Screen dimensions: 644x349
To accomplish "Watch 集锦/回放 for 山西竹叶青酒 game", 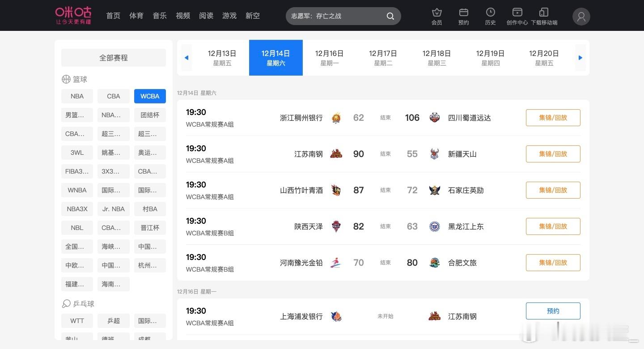I will (x=553, y=190).
